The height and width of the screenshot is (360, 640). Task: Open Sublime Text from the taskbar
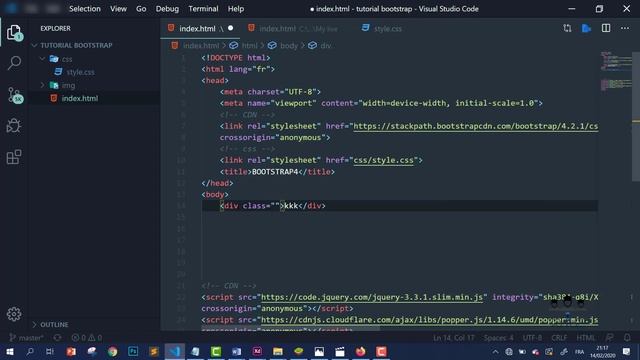pyautogui.click(x=154, y=351)
